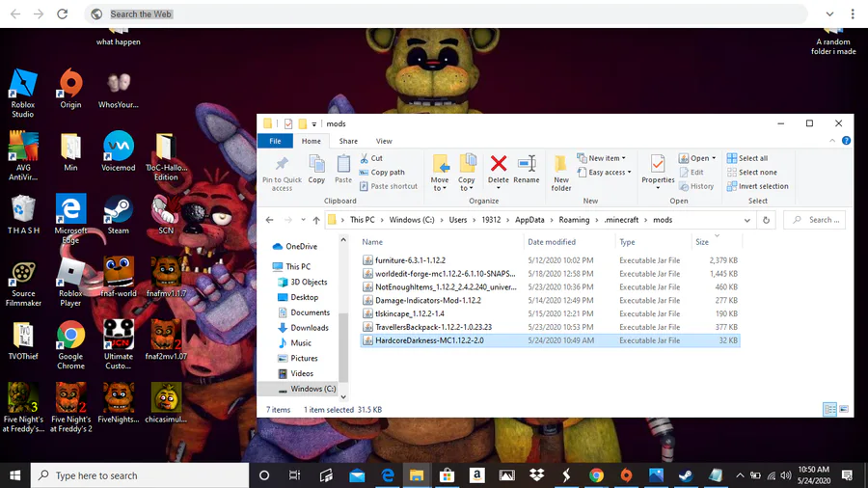The height and width of the screenshot is (488, 868).
Task: Sort files by Size column
Action: point(702,242)
